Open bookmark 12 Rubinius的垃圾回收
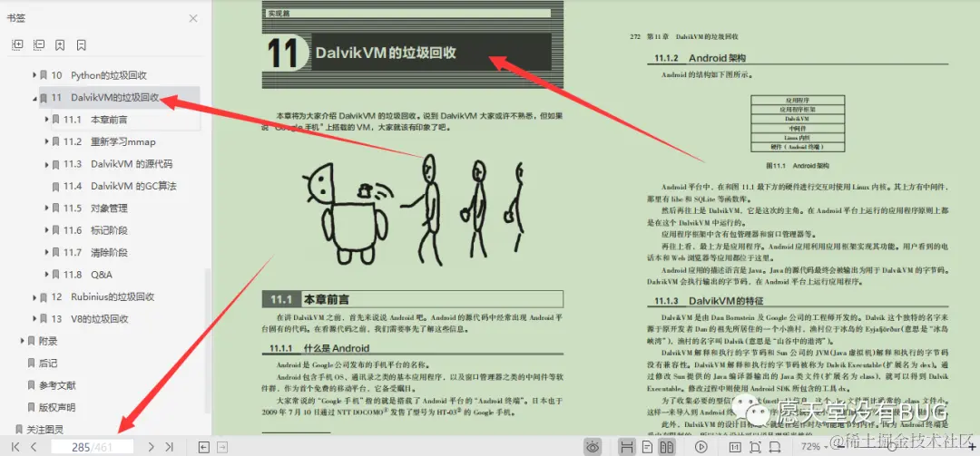The image size is (980, 456). (x=103, y=296)
